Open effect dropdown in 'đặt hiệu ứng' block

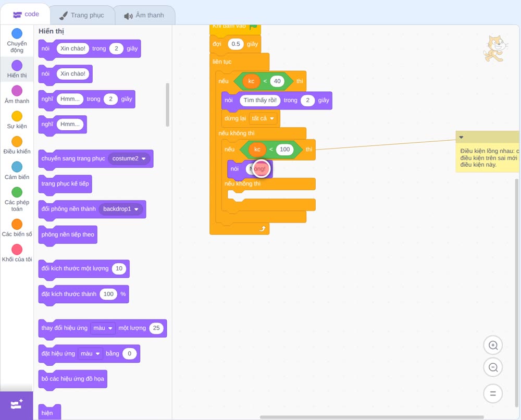coord(90,353)
